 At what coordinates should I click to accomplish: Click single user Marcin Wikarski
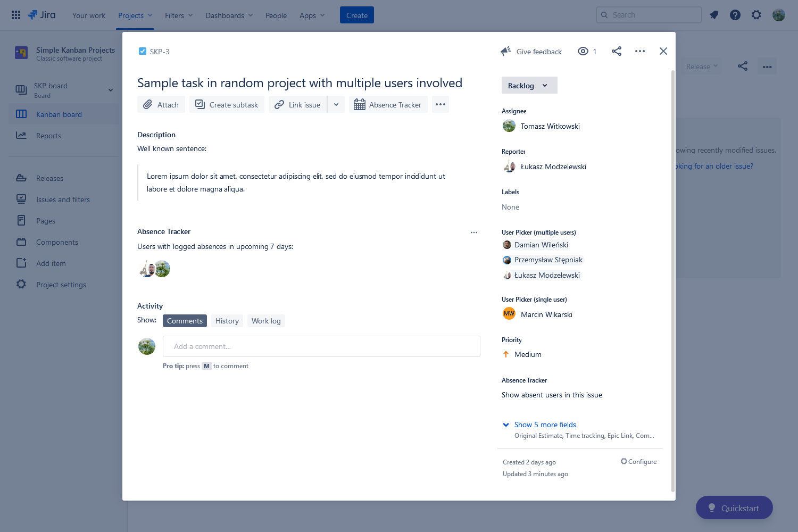pyautogui.click(x=537, y=314)
